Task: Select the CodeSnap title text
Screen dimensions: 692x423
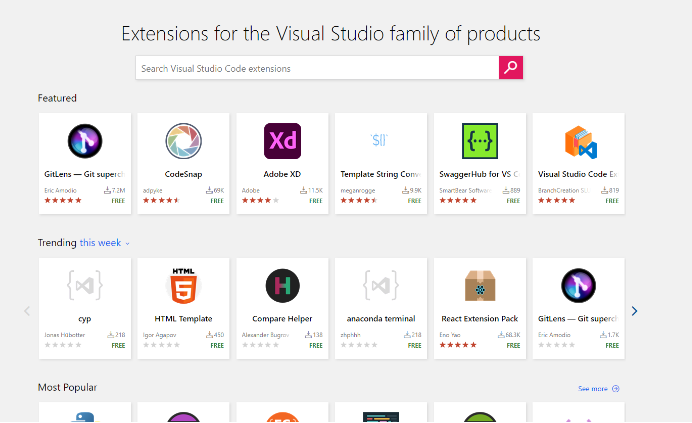Action: coord(183,174)
